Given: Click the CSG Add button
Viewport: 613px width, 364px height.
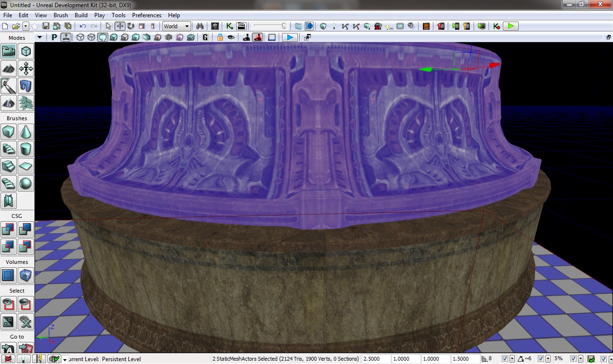Looking at the screenshot, I should [x=9, y=229].
